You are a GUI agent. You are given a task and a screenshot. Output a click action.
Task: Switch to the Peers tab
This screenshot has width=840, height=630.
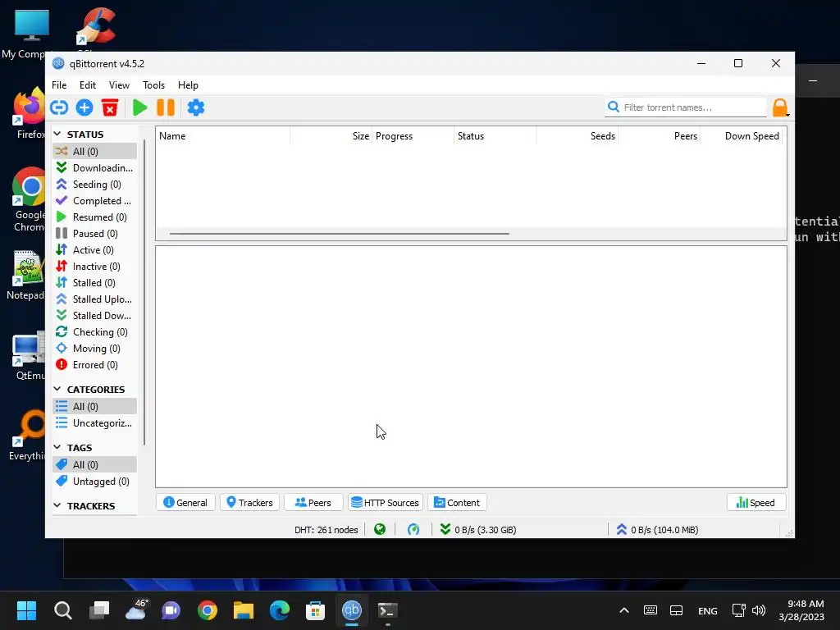(x=313, y=503)
